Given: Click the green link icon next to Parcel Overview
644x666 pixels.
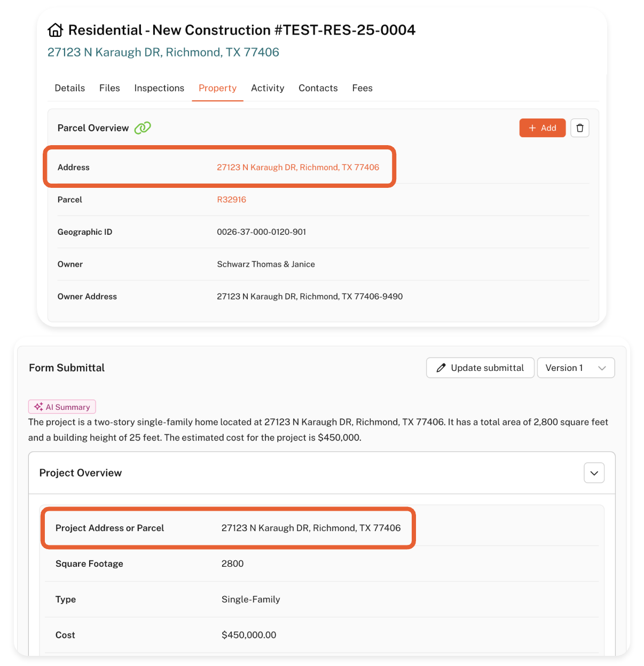Looking at the screenshot, I should pos(143,128).
